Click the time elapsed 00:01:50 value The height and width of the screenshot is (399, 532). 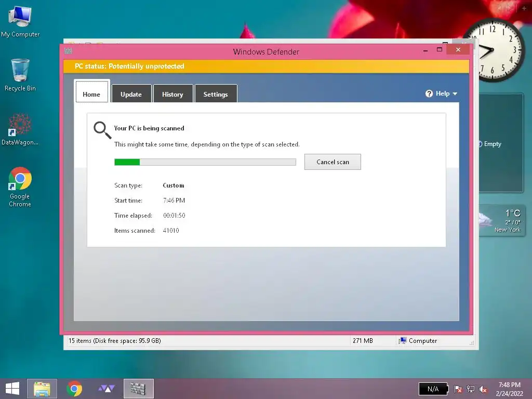point(174,216)
